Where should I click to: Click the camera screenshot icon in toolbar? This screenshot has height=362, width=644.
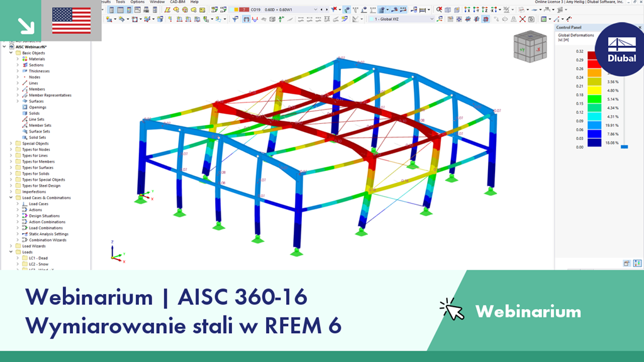click(x=531, y=19)
